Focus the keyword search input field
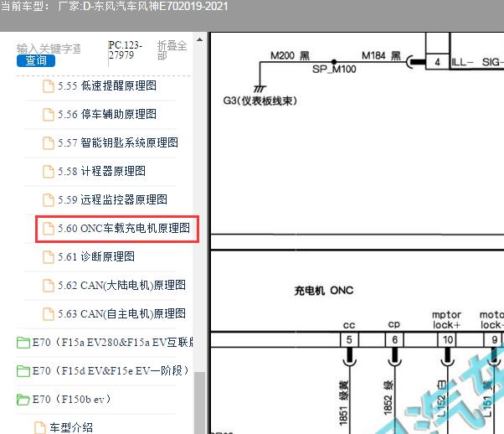The height and width of the screenshot is (434, 504). [49, 49]
